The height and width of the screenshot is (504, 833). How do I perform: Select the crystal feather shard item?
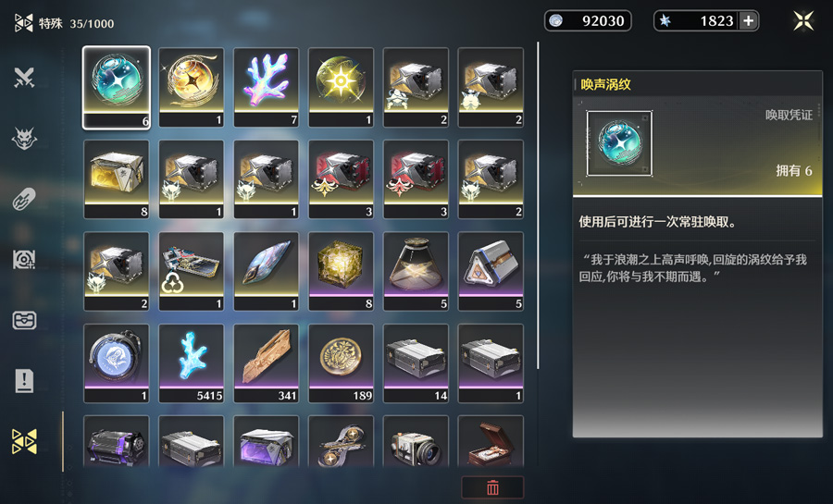tap(267, 271)
